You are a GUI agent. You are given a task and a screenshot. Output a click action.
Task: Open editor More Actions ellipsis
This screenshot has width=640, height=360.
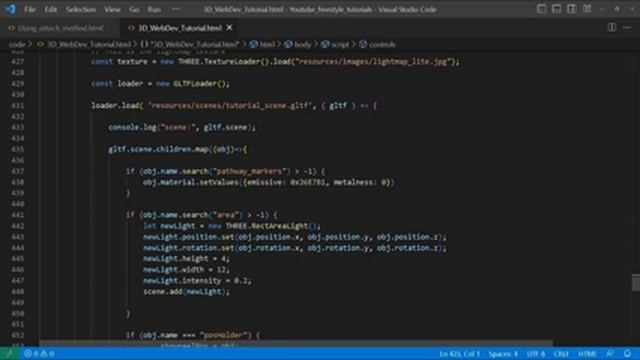tap(627, 28)
